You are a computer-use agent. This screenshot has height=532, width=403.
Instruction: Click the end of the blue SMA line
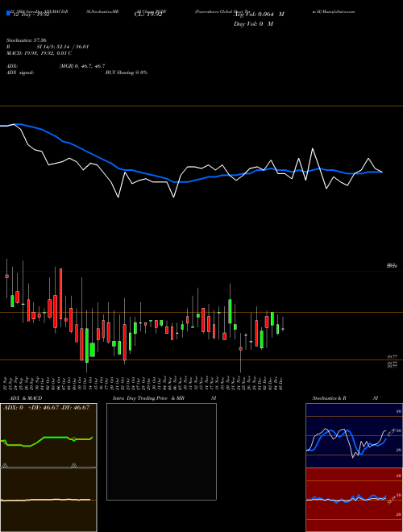coord(381,172)
